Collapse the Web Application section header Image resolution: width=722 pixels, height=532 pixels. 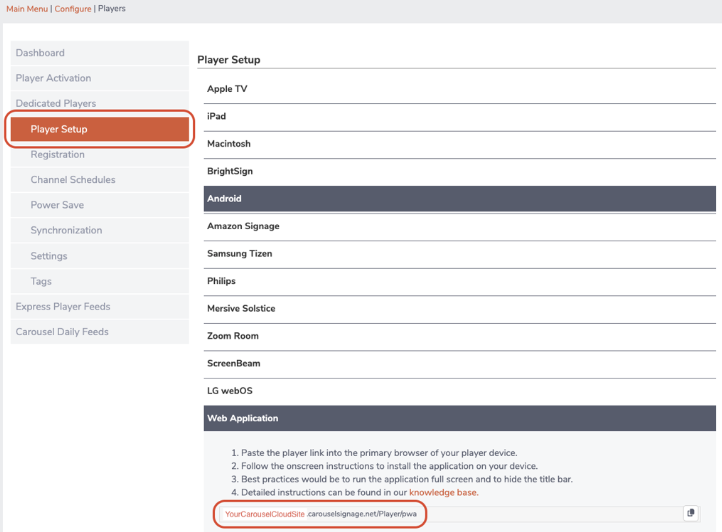(460, 418)
